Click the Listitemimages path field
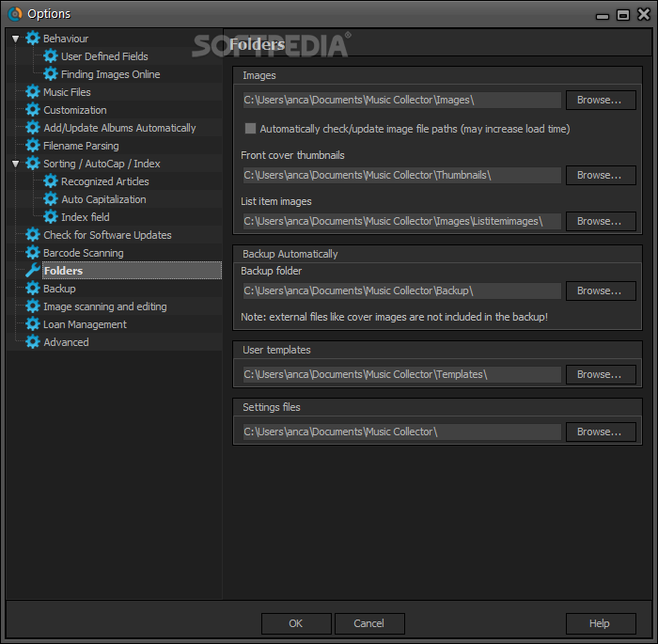The height and width of the screenshot is (644, 658). 401,221
